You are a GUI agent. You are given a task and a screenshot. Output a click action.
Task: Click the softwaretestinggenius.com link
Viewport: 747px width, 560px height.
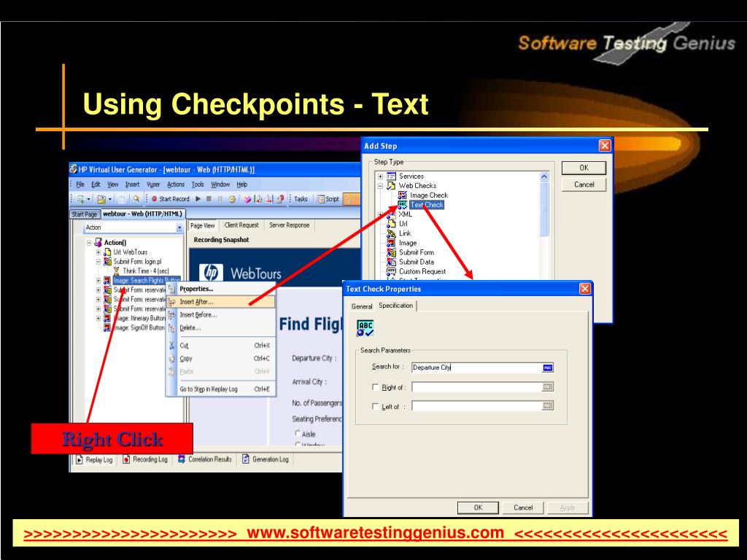pyautogui.click(x=376, y=532)
